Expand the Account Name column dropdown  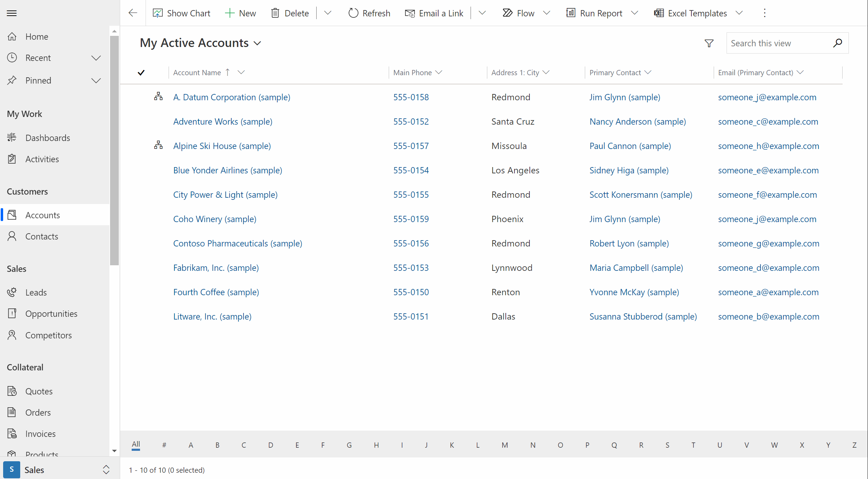(x=241, y=72)
